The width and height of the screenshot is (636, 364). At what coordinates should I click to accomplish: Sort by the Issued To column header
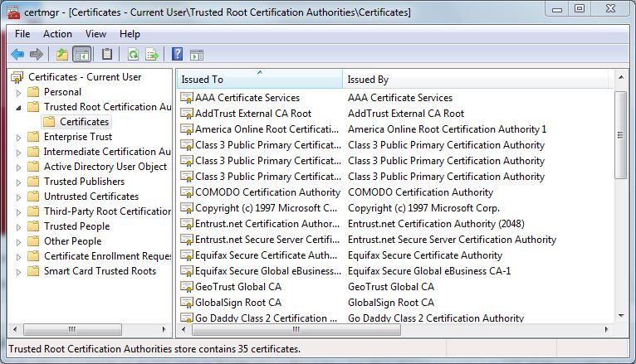pos(259,80)
